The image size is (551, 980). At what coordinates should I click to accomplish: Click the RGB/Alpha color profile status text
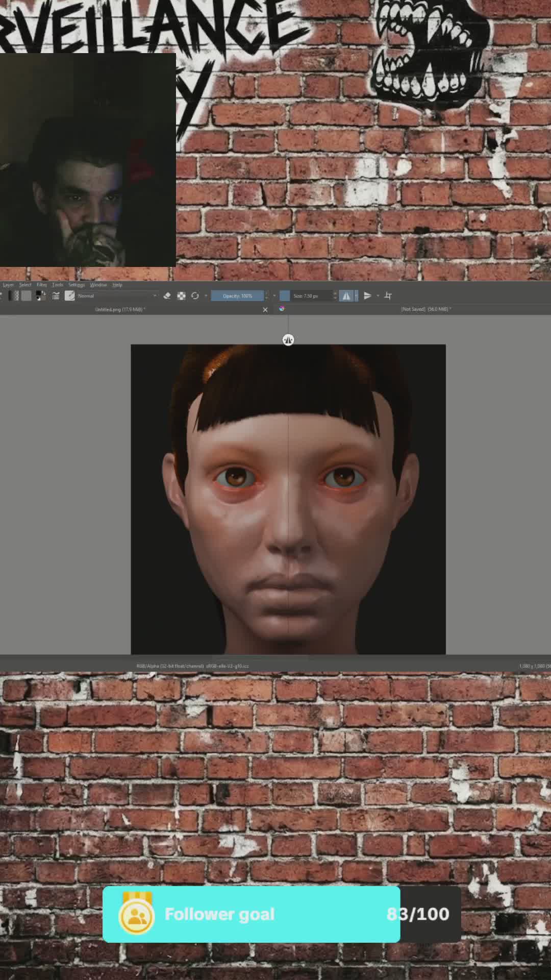[x=192, y=666]
